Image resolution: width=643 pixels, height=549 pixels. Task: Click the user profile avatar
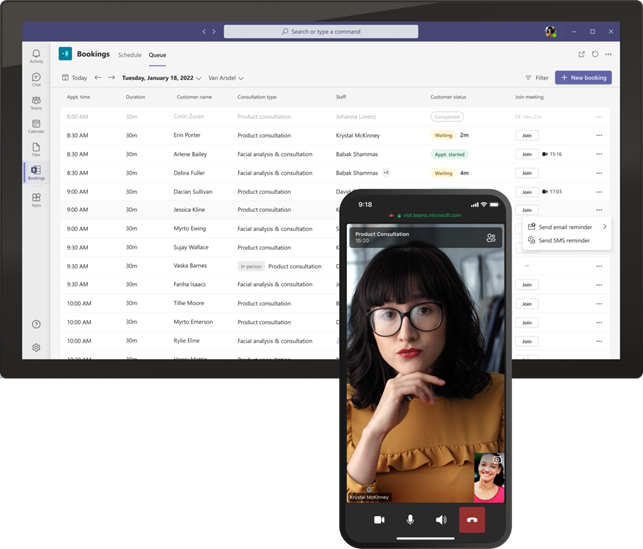[550, 32]
